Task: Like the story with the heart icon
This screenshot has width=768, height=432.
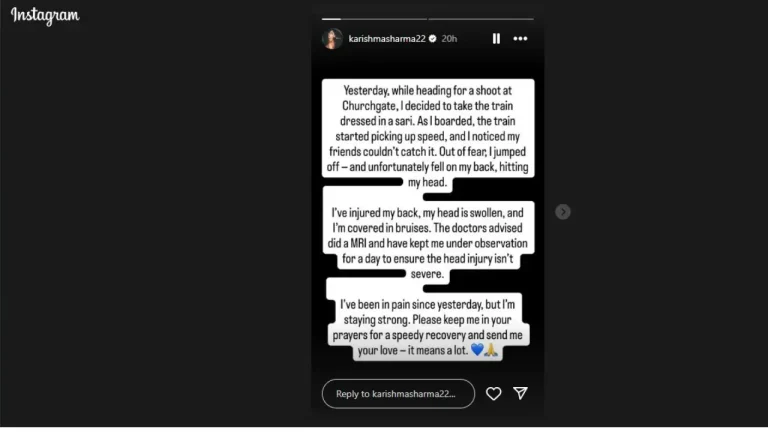Action: point(493,394)
